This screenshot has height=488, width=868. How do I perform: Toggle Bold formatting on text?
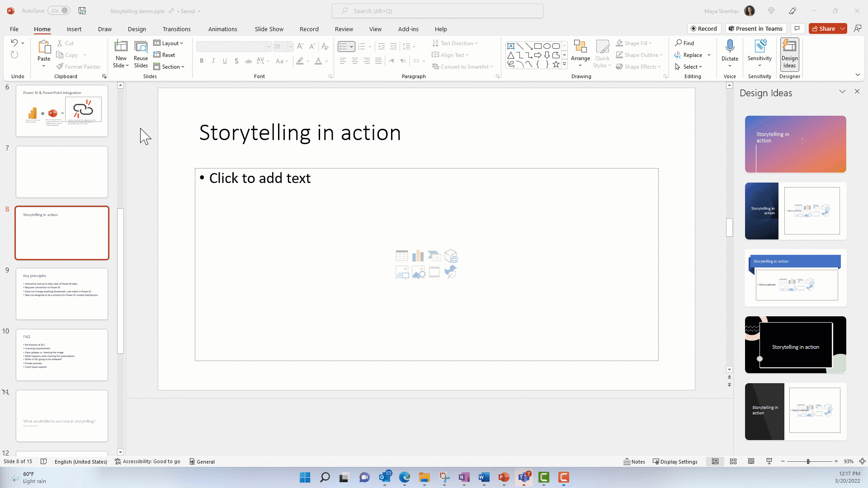tap(202, 61)
